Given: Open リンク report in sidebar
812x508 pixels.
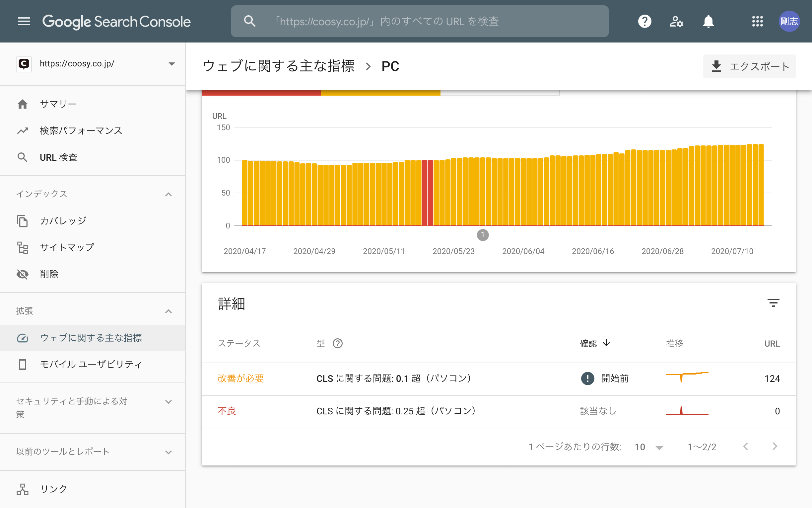Looking at the screenshot, I should (93, 489).
